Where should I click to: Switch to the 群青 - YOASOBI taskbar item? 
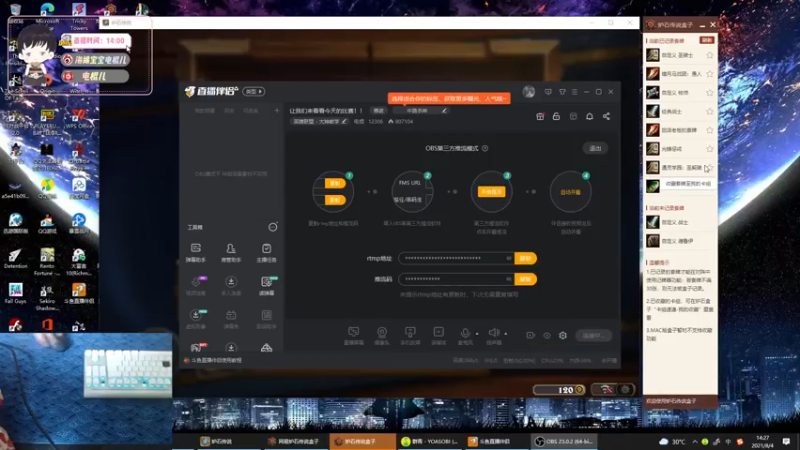pos(430,441)
